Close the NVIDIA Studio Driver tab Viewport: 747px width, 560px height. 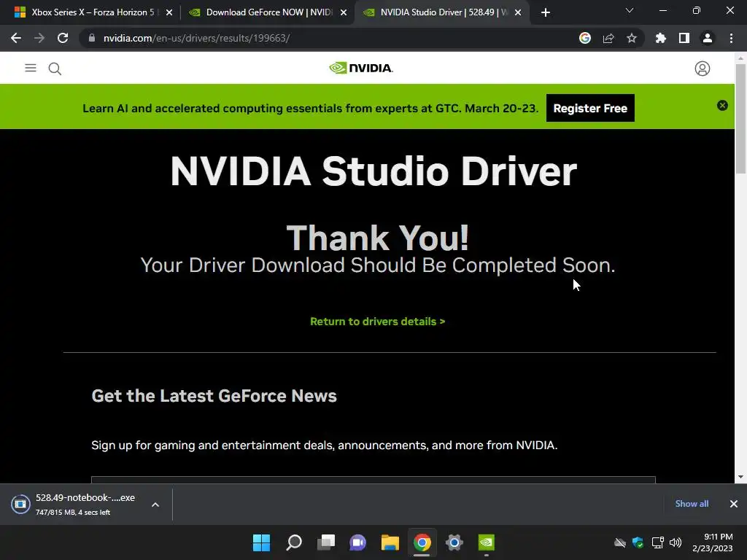coord(518,12)
